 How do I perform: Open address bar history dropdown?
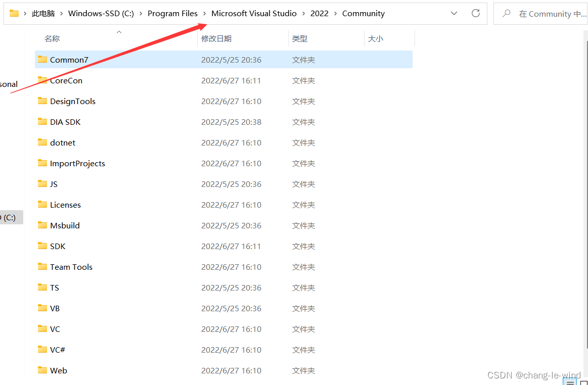[x=454, y=14]
